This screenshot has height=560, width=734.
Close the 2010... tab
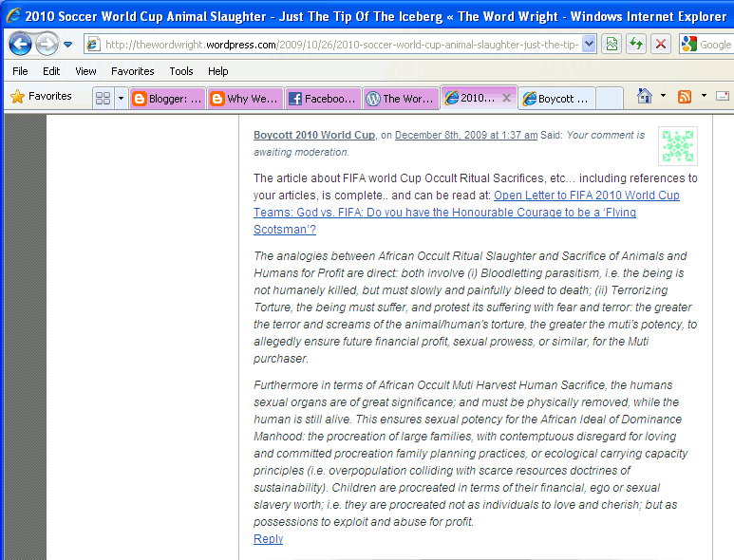[x=506, y=98]
